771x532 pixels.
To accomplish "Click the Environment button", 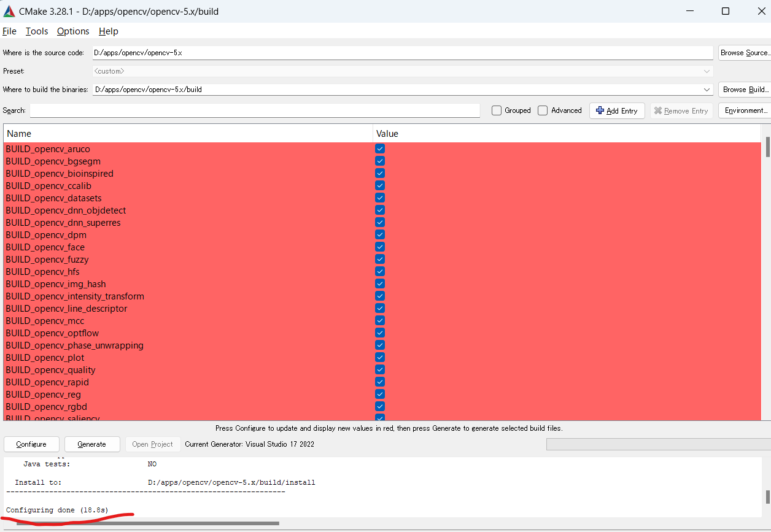I will 745,110.
